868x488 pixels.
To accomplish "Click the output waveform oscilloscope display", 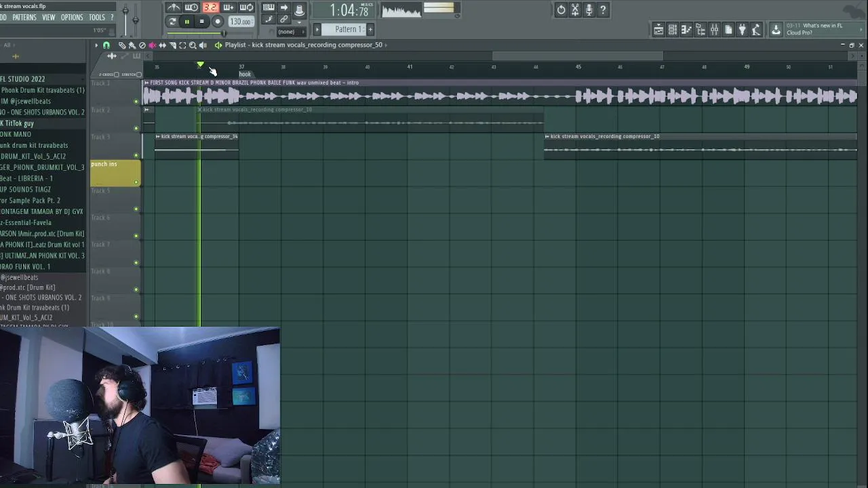I will [401, 9].
